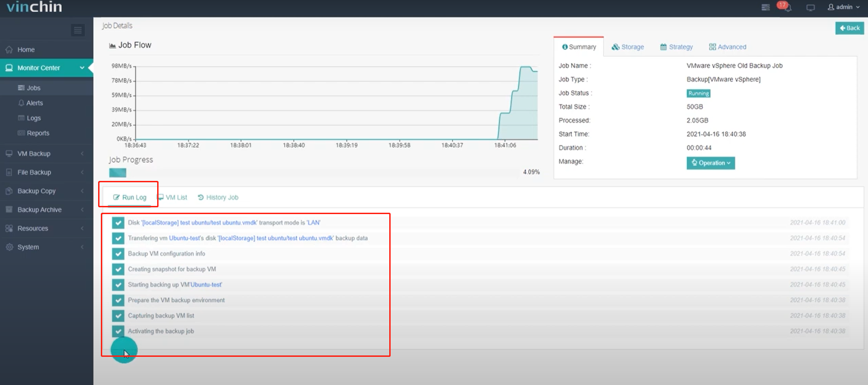868x385 pixels.
Task: Click check icon for Backup VM configuration info
Action: pyautogui.click(x=118, y=254)
